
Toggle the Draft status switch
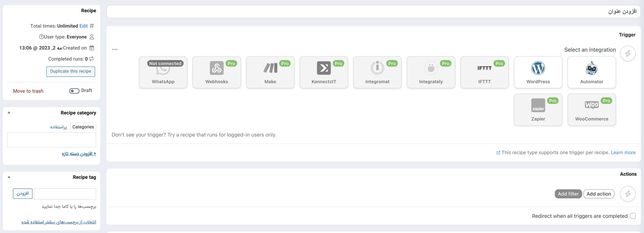click(x=73, y=91)
